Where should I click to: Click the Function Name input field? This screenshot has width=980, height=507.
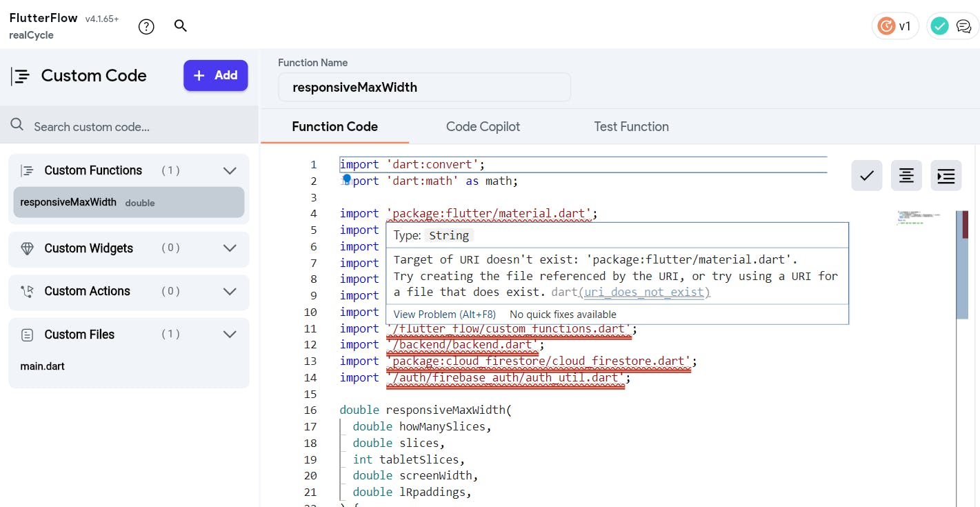point(424,88)
